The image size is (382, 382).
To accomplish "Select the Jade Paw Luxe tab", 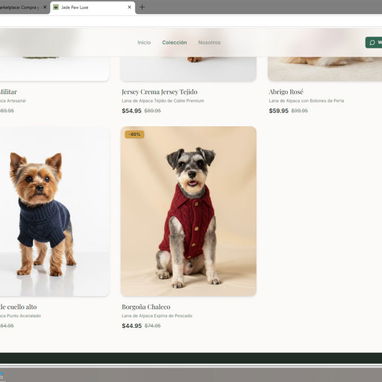I will [93, 7].
